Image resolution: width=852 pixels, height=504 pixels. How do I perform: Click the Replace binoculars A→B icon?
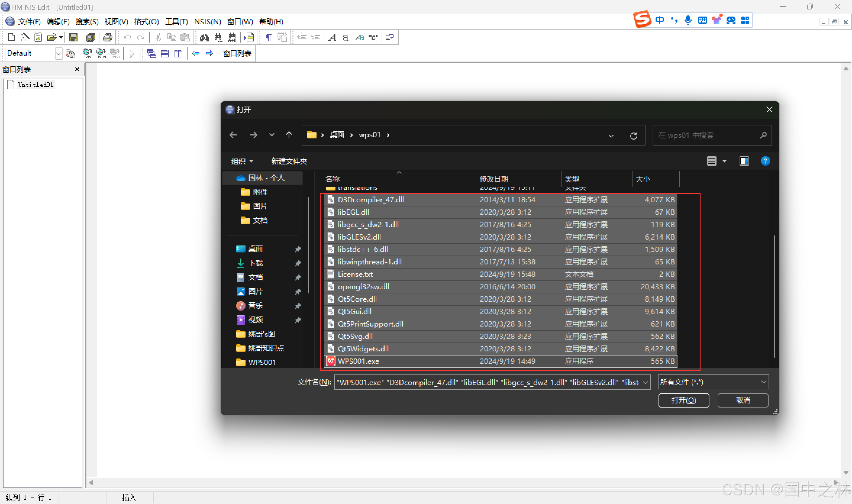click(x=232, y=37)
